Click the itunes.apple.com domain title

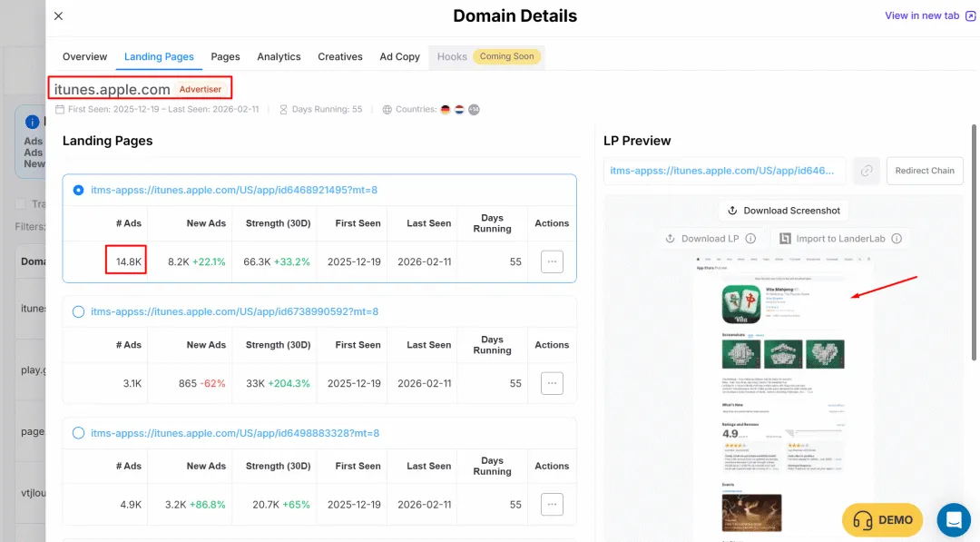112,89
